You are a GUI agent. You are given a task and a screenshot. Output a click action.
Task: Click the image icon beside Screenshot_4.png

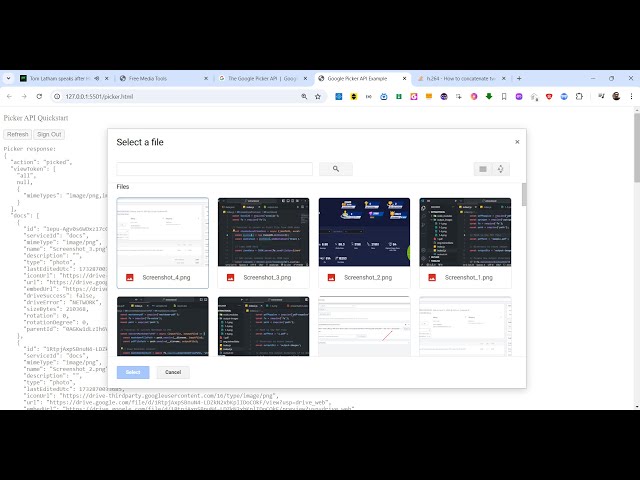(129, 277)
